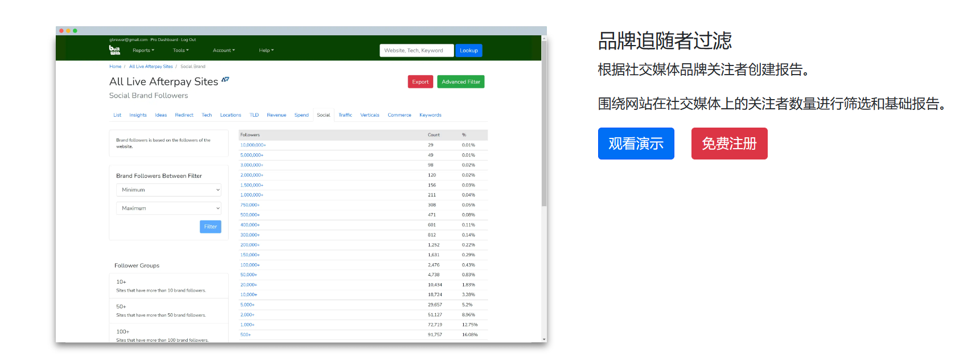Expand the Account menu
This screenshot has height=356, width=980.
coord(224,51)
